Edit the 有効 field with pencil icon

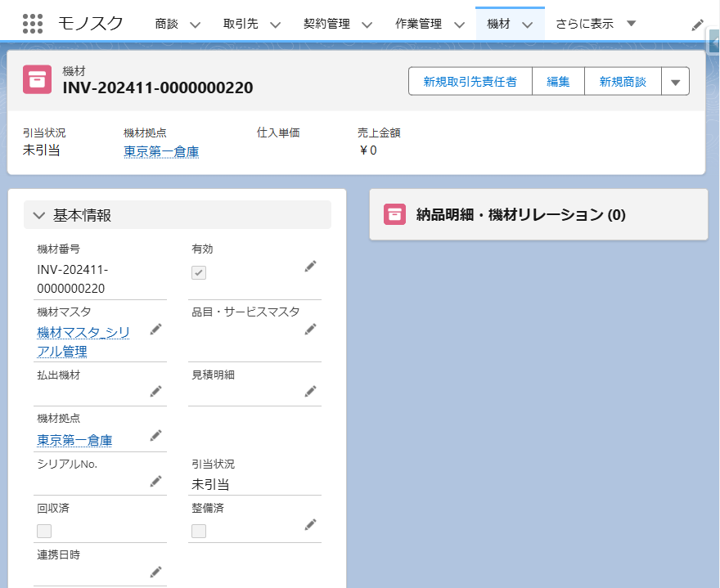click(x=310, y=266)
